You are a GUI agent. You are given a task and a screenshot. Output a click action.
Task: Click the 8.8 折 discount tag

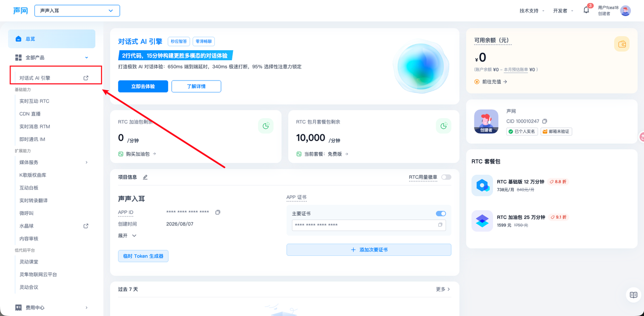coord(558,182)
